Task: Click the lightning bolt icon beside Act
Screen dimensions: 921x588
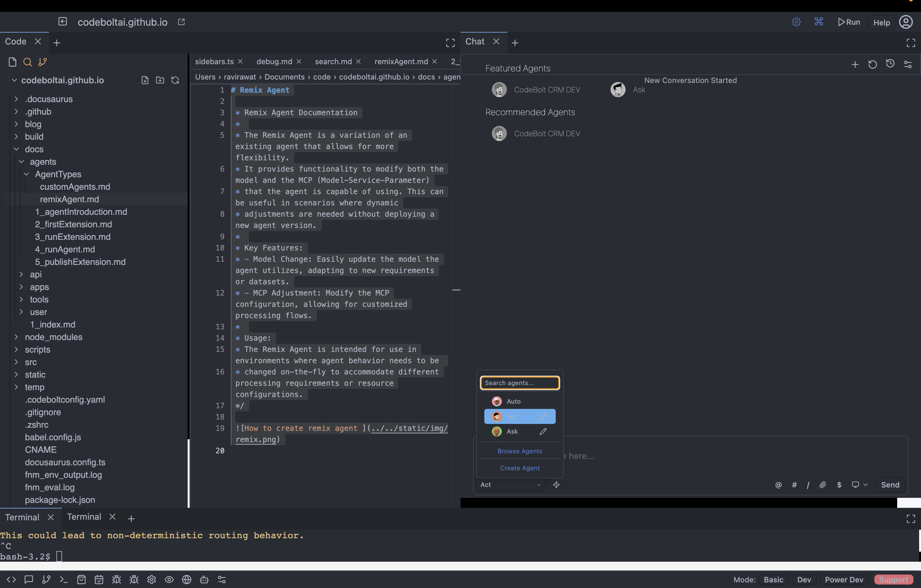Action: coord(556,485)
